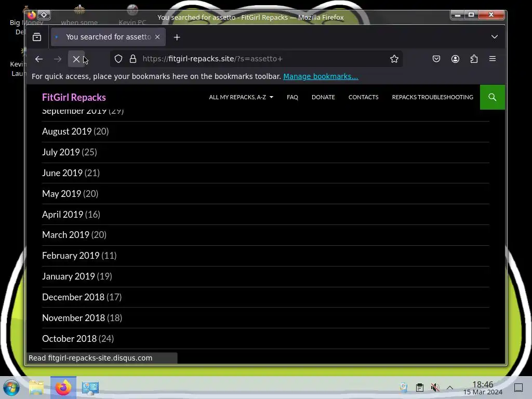Go back to the previous page
This screenshot has width=532, height=399.
click(x=38, y=59)
